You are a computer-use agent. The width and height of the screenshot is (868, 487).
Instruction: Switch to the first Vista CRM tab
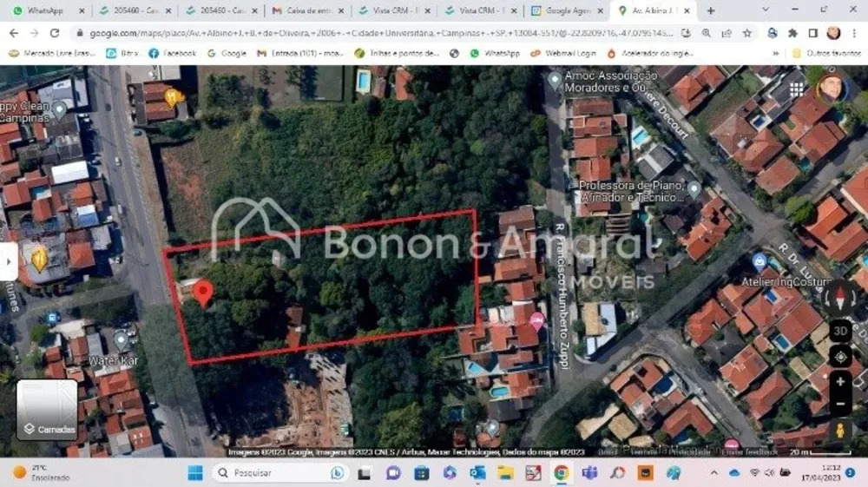click(x=395, y=10)
